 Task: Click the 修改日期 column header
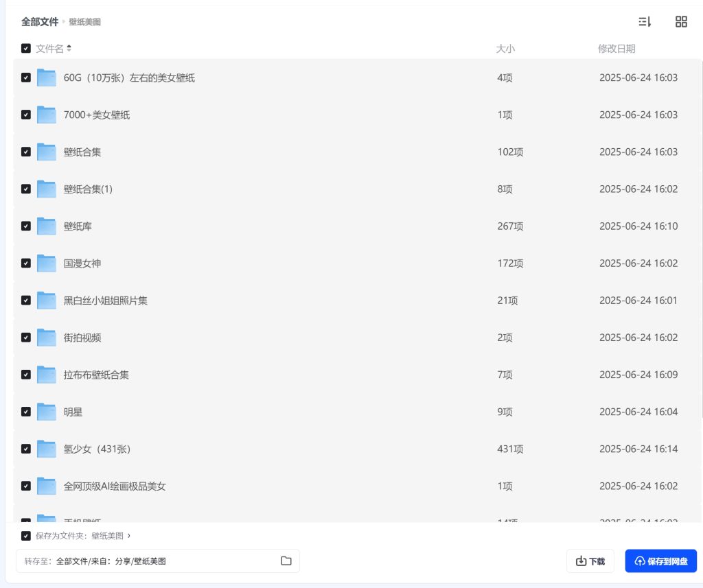[616, 49]
